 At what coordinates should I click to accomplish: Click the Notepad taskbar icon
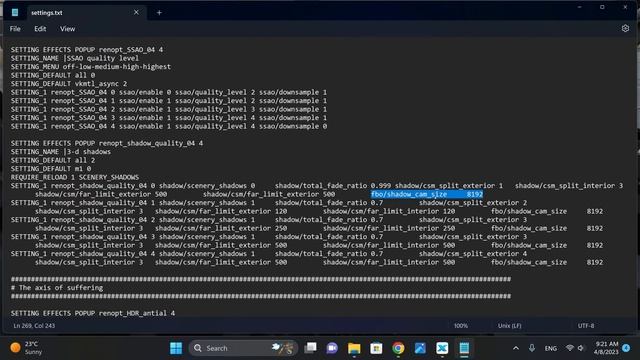pyautogui.click(x=464, y=348)
